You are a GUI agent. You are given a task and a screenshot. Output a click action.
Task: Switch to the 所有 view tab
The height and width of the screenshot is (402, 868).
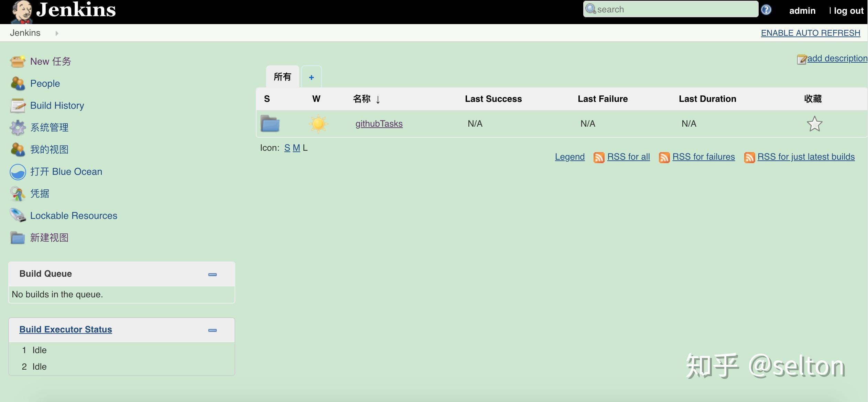pyautogui.click(x=282, y=76)
